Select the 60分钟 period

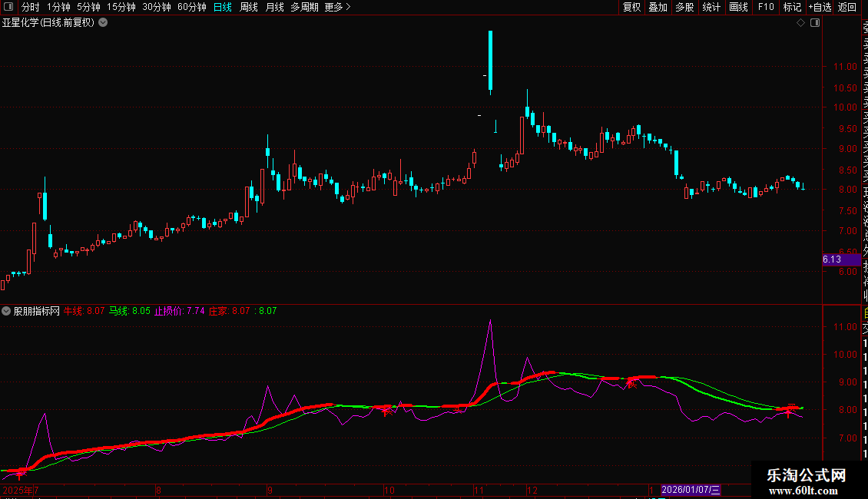[191, 7]
